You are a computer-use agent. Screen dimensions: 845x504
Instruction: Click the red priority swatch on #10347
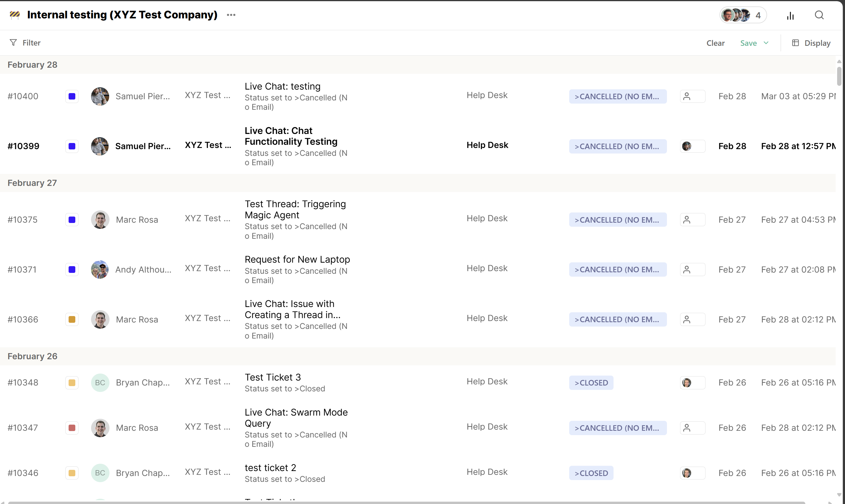click(x=72, y=428)
